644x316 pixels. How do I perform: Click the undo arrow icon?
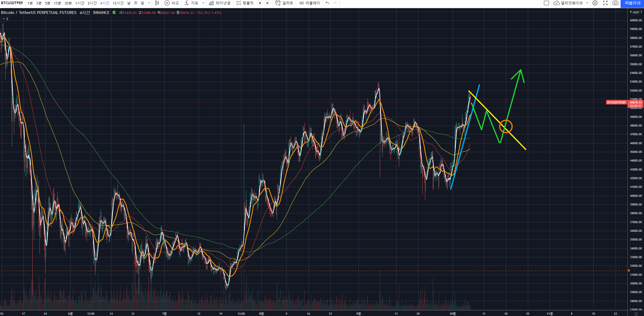click(327, 3)
